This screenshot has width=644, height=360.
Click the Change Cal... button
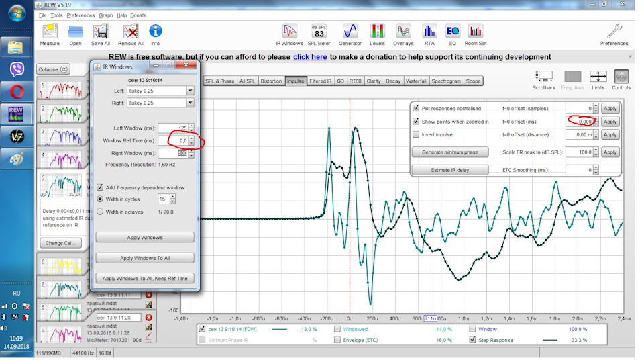pyautogui.click(x=61, y=243)
